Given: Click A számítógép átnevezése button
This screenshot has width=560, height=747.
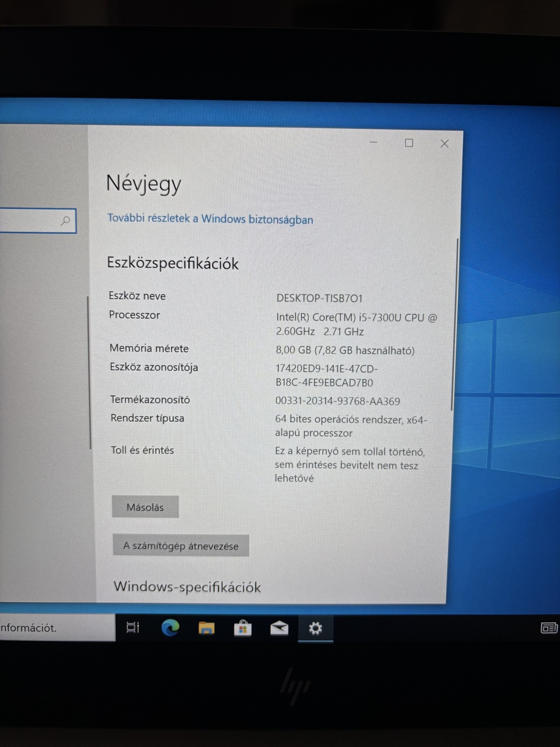Looking at the screenshot, I should click(181, 546).
